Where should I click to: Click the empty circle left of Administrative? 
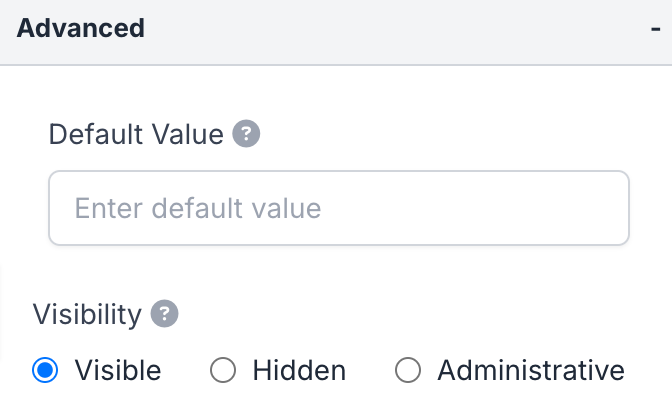407,371
